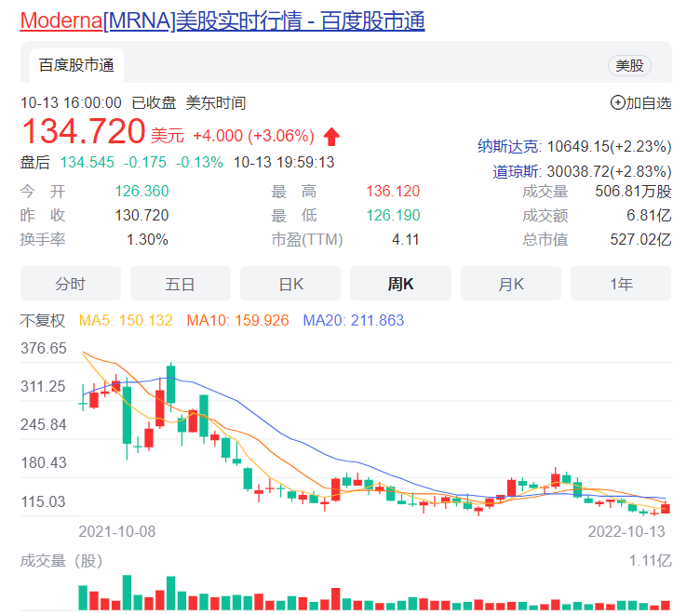700x614 pixels.
Task: Click the 换手率 value 1.30%
Action: (x=147, y=239)
